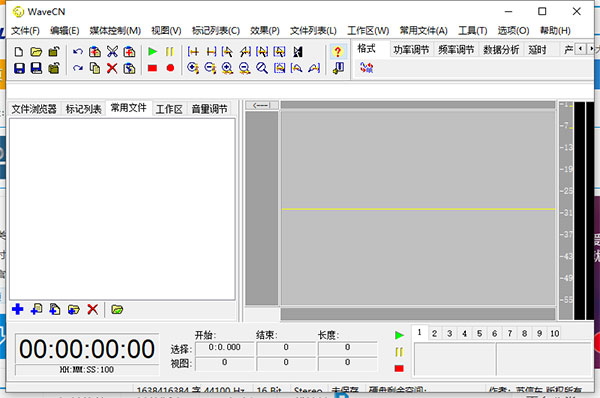The image size is (600, 398).
Task: Switch to the 文件浏览器 tab
Action: [x=34, y=109]
